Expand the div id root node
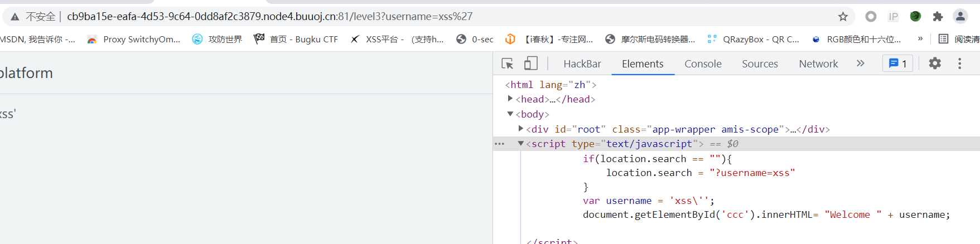Viewport: 980px width, 244px height. (521, 129)
